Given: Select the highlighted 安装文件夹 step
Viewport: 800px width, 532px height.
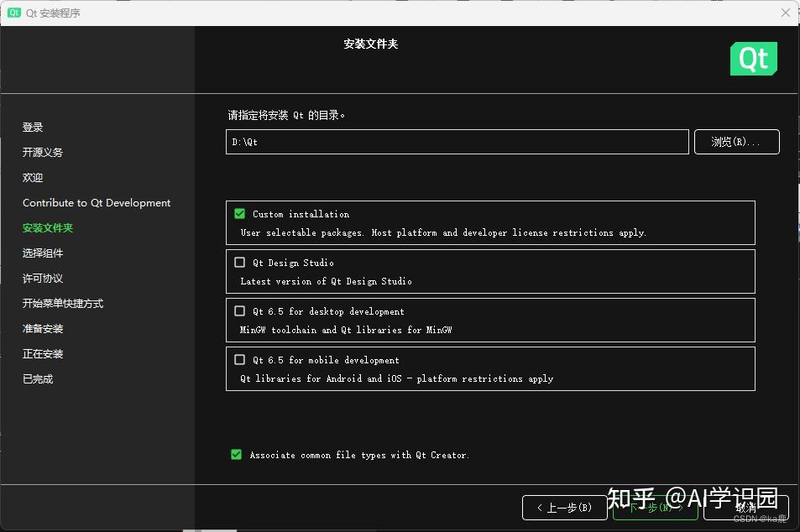Looking at the screenshot, I should (47, 227).
